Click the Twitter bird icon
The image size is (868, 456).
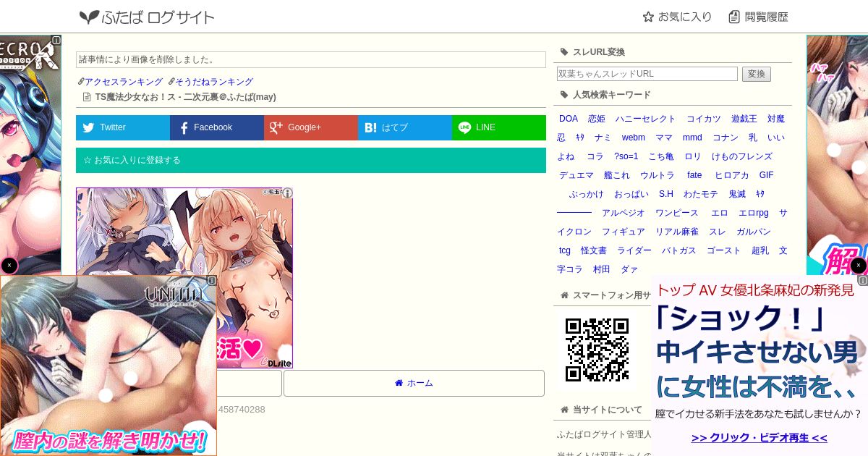pos(88,128)
